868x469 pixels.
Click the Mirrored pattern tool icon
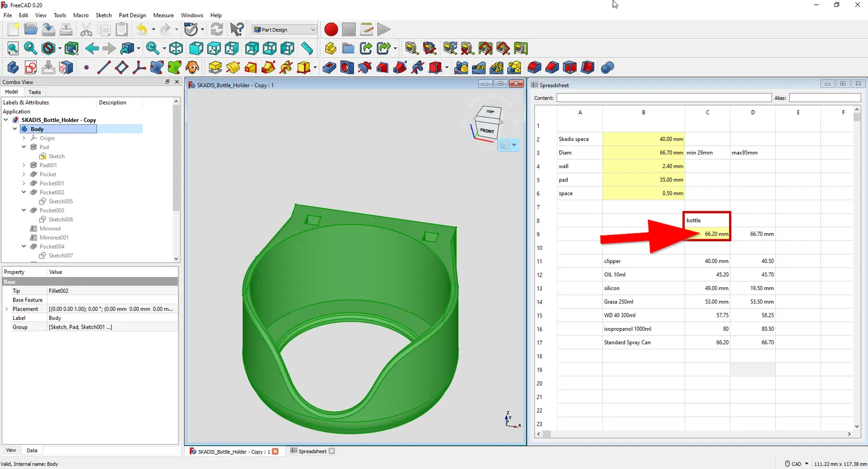coord(461,67)
